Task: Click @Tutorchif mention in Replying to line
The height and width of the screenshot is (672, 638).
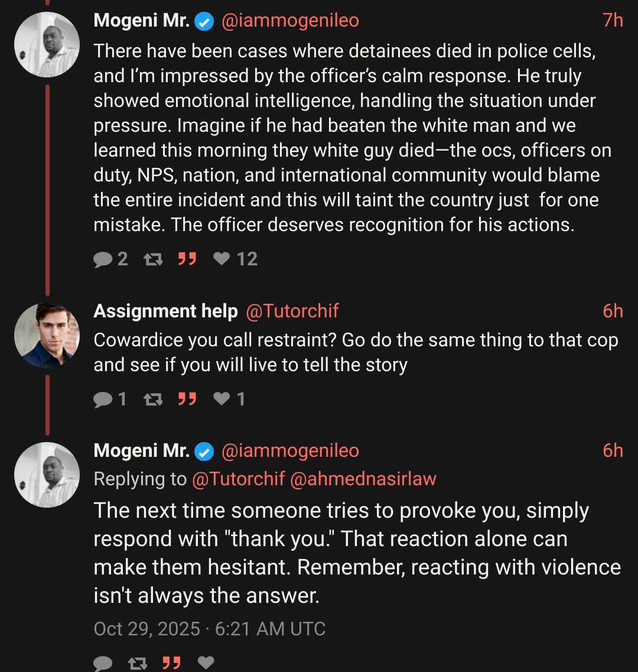Action: 239,479
